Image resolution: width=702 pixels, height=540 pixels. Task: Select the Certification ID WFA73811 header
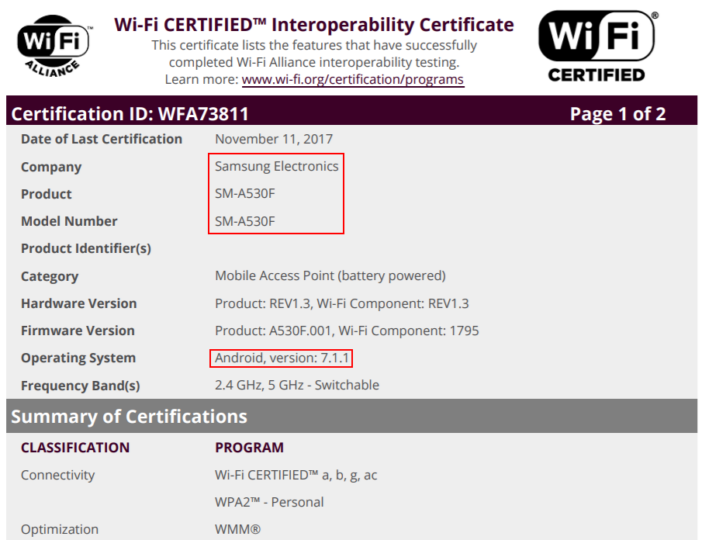(130, 113)
